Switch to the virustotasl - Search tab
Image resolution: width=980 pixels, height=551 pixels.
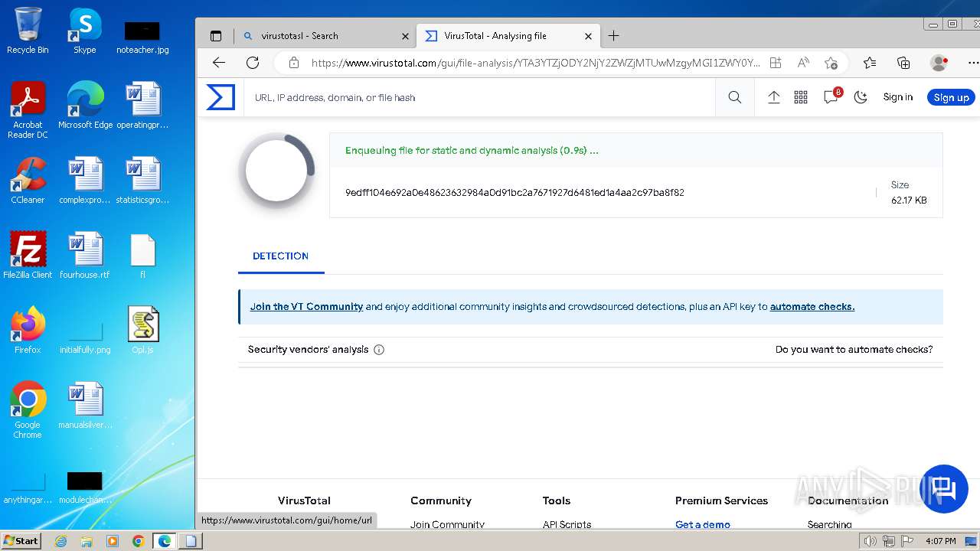pyautogui.click(x=324, y=36)
